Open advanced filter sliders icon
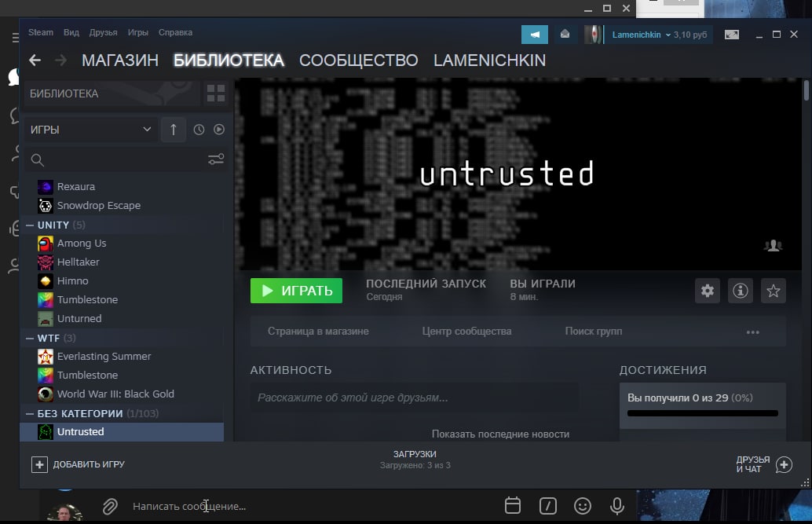 click(x=216, y=159)
